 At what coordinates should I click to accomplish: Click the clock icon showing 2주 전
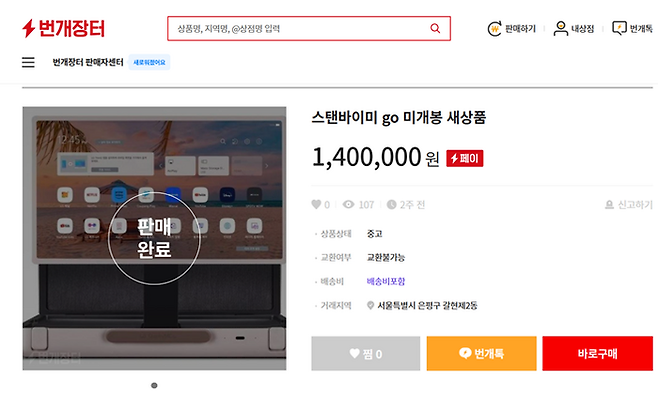(391, 204)
